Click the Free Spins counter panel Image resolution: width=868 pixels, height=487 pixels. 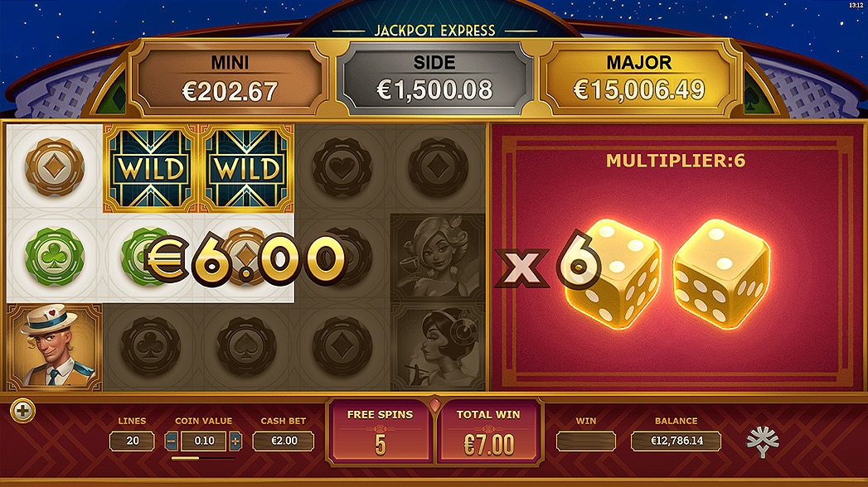click(x=380, y=432)
